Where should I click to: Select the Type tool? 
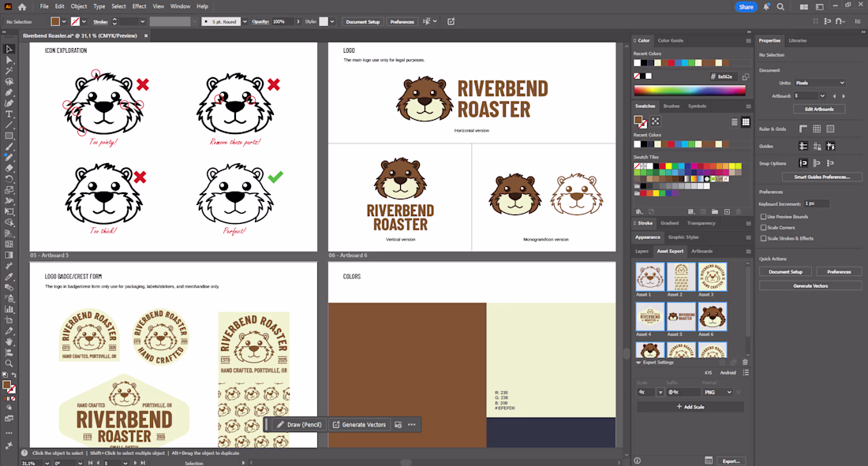point(9,114)
